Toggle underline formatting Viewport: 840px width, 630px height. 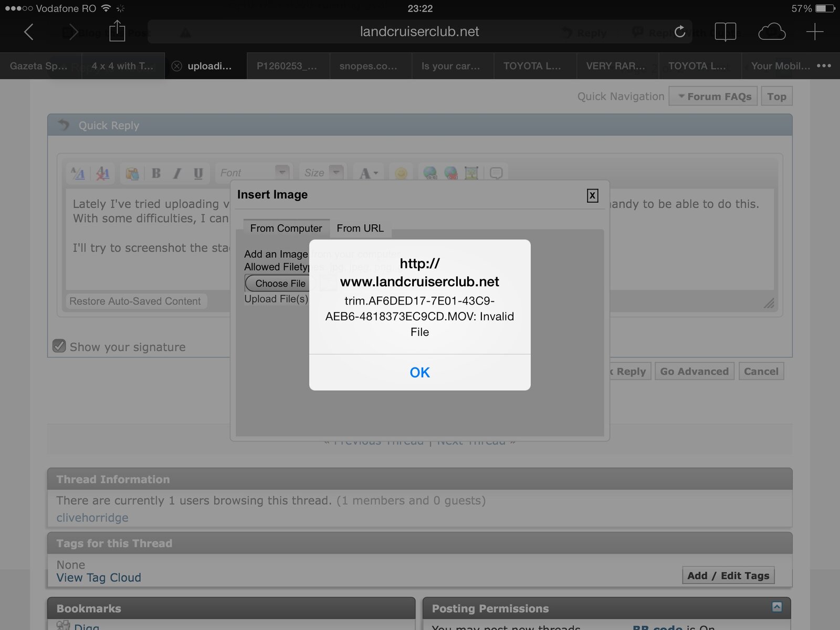(198, 173)
